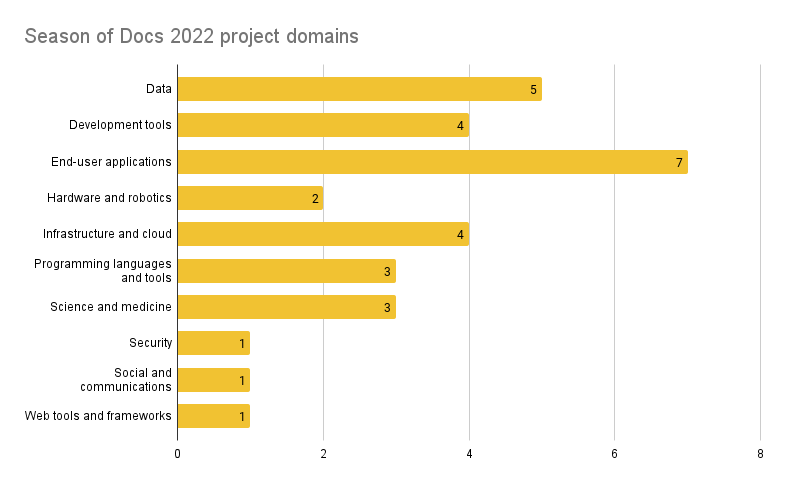Click the Hardware and robotics bar
Image resolution: width=785 pixels, height=485 pixels.
[249, 198]
